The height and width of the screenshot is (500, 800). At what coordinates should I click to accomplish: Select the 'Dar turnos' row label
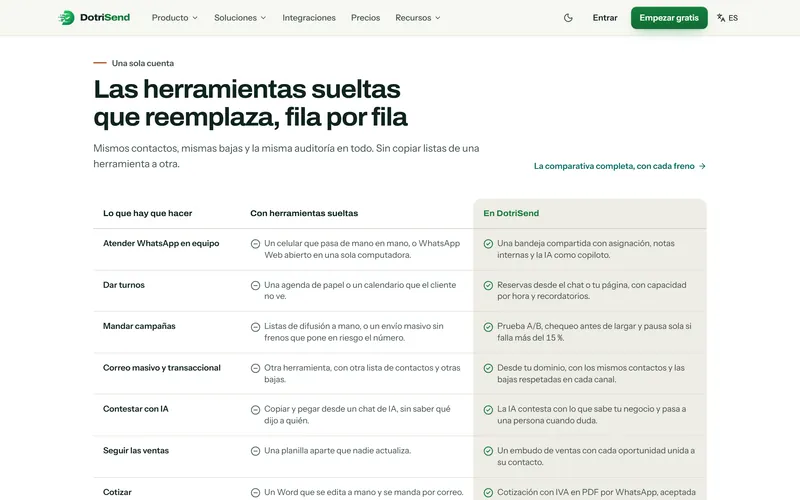pyautogui.click(x=124, y=285)
